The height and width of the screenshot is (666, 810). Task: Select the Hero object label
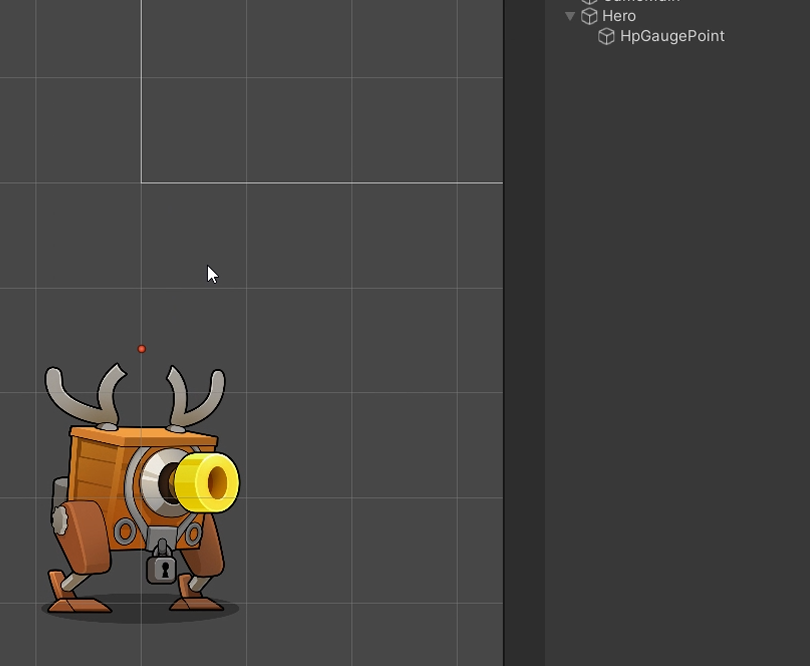pyautogui.click(x=618, y=16)
